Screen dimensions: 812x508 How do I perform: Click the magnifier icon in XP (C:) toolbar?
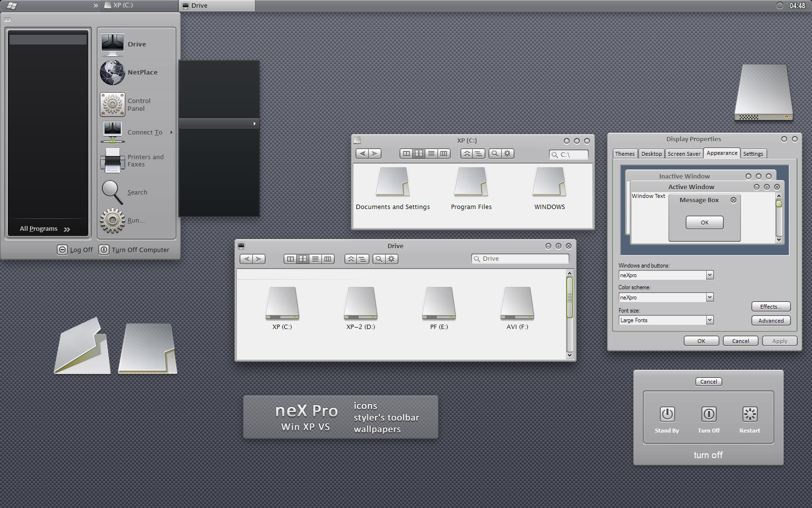(495, 153)
